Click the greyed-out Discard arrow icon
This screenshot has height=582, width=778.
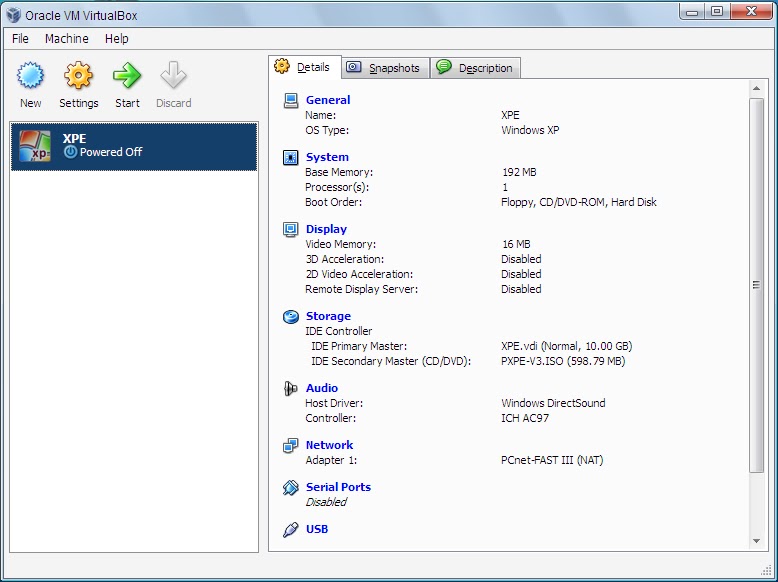tap(173, 75)
